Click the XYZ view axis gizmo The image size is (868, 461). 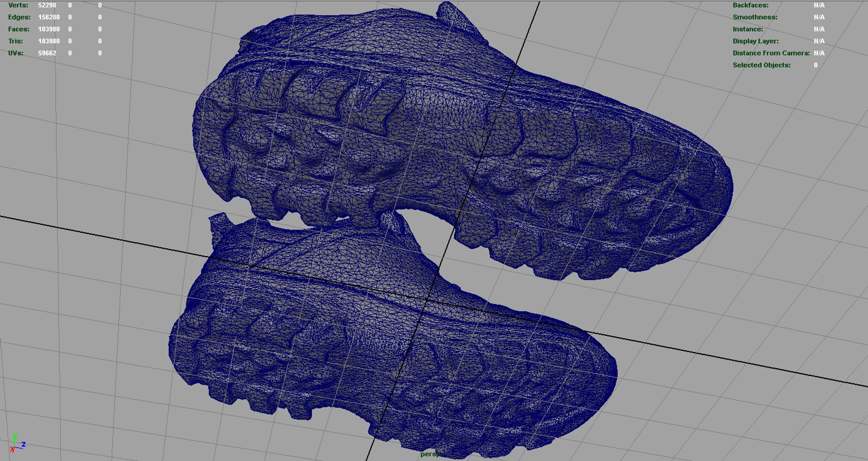17,444
